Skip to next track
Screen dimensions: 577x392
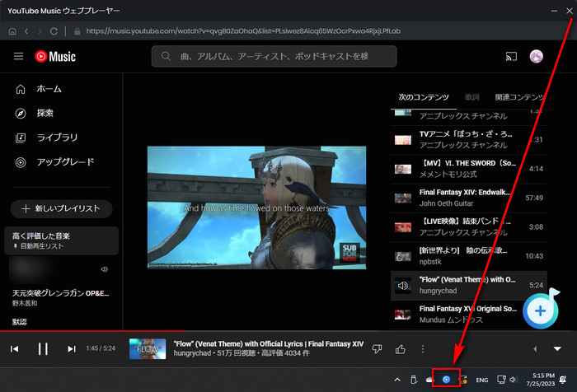[72, 349]
